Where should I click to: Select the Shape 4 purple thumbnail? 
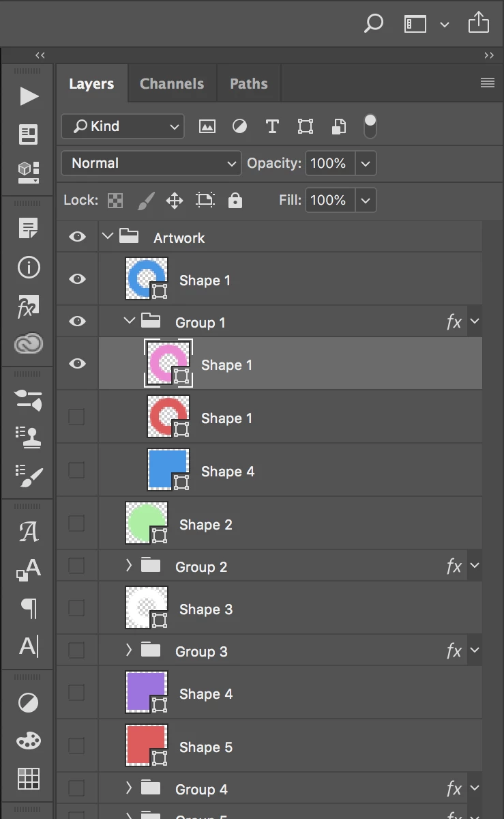147,693
